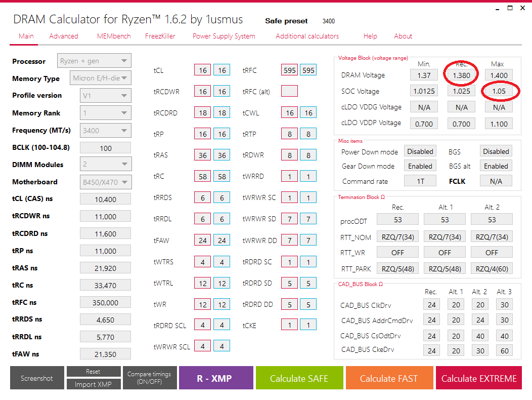The width and height of the screenshot is (532, 400).
Task: Open the About tab
Action: point(403,36)
